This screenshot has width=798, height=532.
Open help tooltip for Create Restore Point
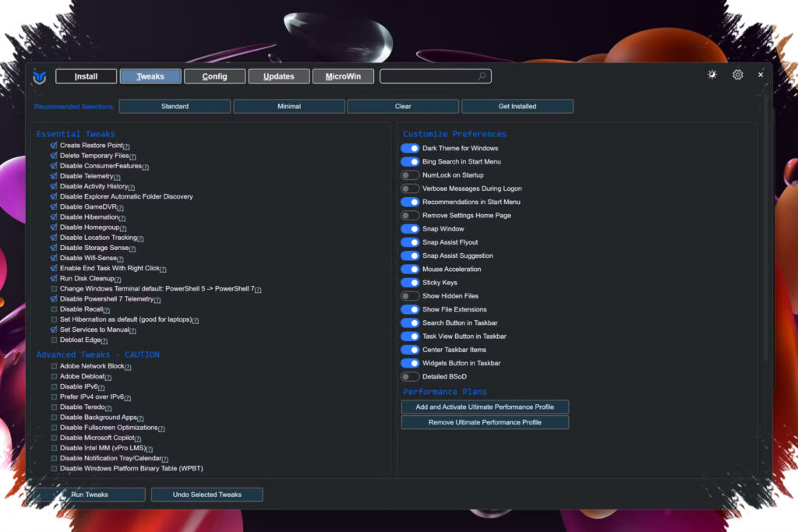point(126,146)
